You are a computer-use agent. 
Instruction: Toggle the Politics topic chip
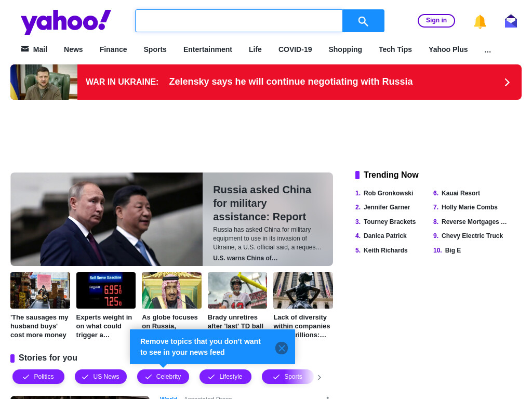(38, 377)
